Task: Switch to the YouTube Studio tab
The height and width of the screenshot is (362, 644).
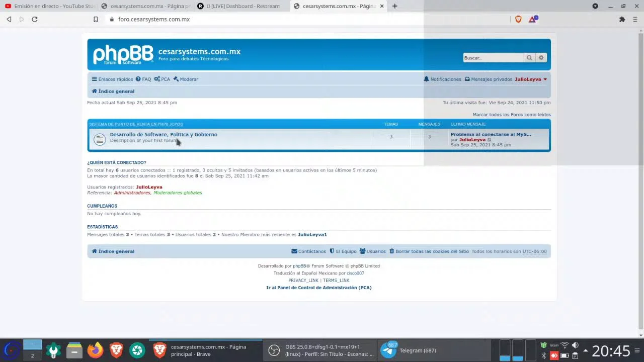Action: point(48,6)
